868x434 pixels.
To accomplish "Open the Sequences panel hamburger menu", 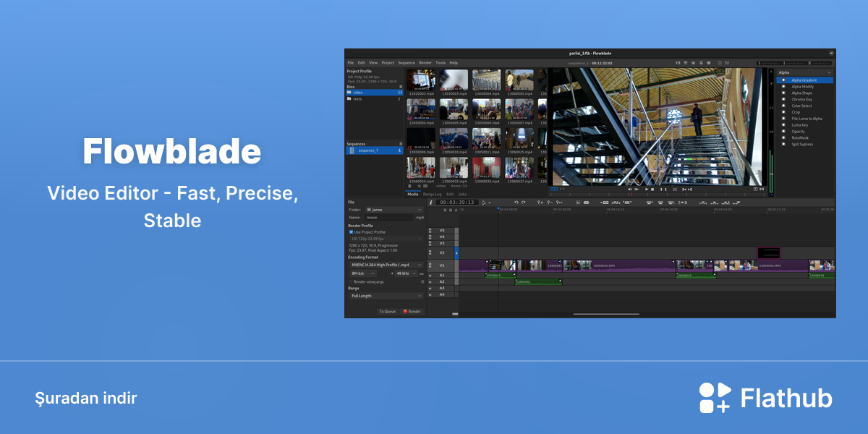I will 400,144.
